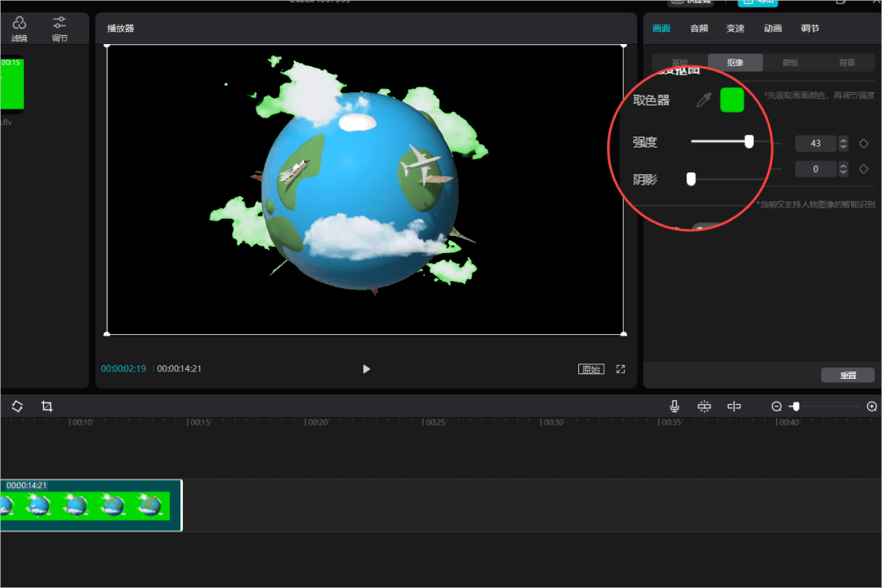Click the 00:30 mark on timeline ruler
Screen dimensions: 882x588
pos(552,422)
